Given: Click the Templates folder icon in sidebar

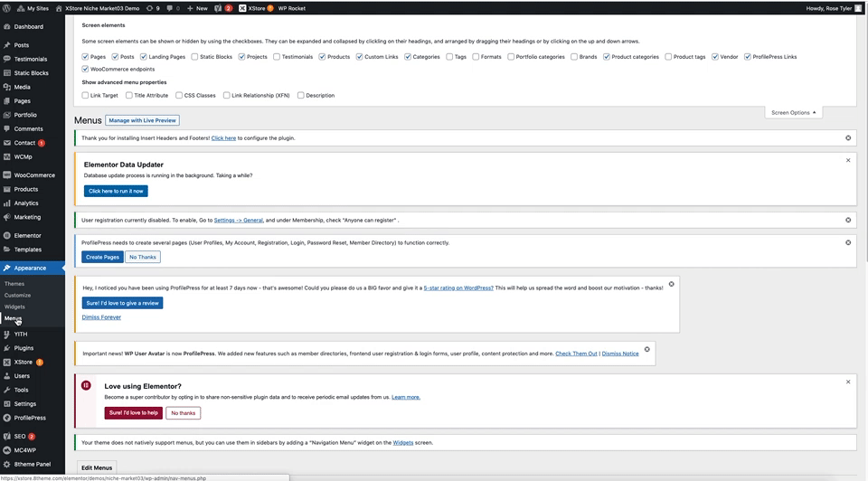Looking at the screenshot, I should click(6, 249).
